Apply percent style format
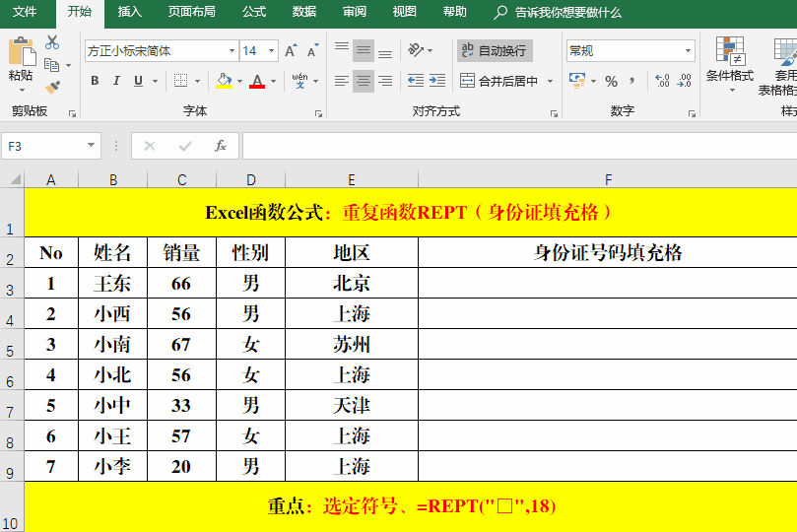This screenshot has width=797, height=532. (612, 81)
